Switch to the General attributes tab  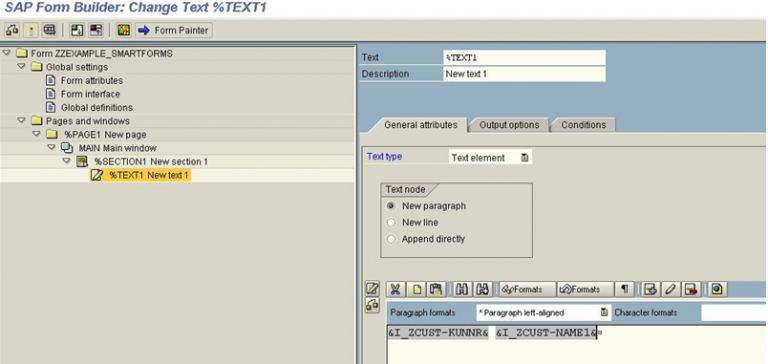(x=421, y=125)
